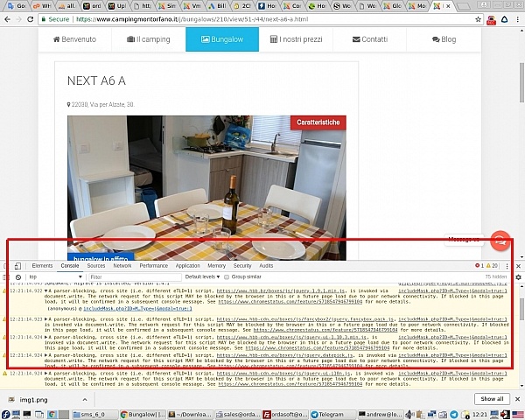Open the Default levels dropdown
The height and width of the screenshot is (420, 525).
coord(202,277)
